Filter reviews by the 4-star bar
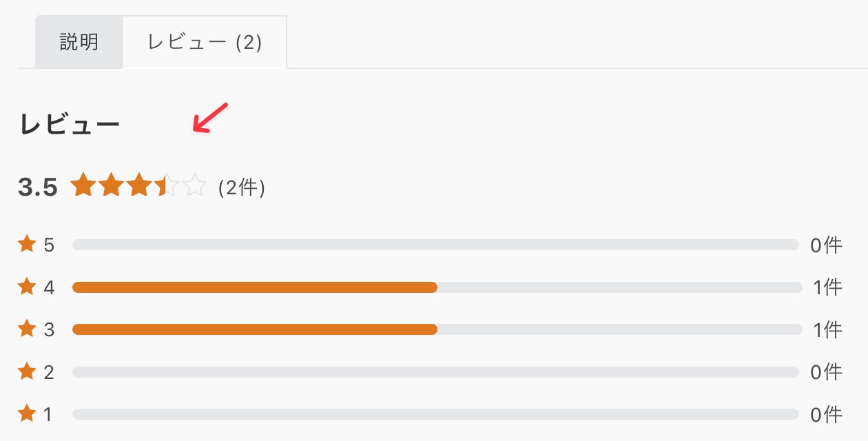The height and width of the screenshot is (441, 868). pyautogui.click(x=435, y=287)
